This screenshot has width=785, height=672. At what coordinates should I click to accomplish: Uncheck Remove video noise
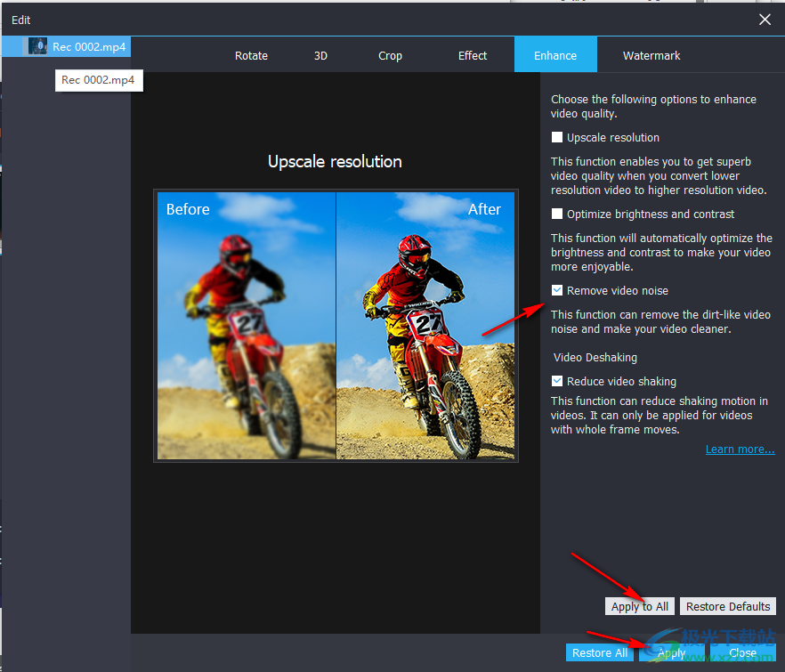(x=557, y=290)
